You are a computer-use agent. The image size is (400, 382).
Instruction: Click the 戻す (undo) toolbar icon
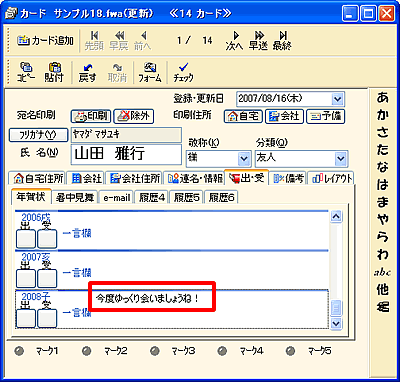pos(87,72)
